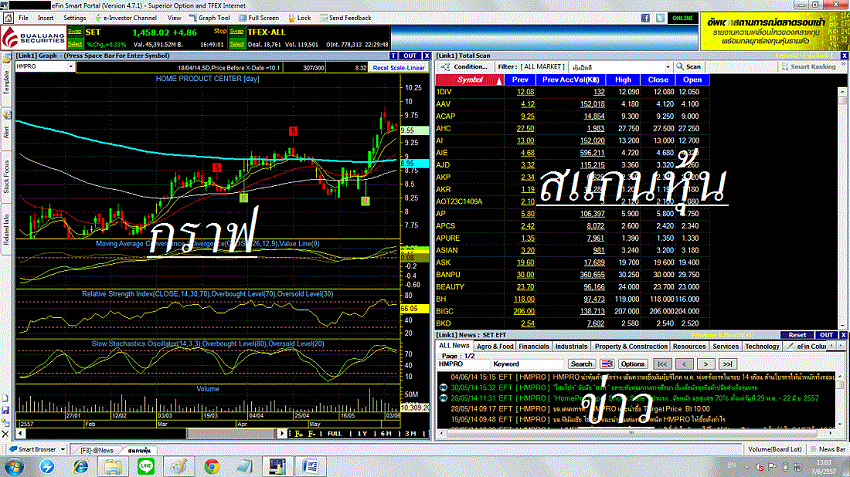This screenshot has height=477, width=850.
Task: Open the scan template dropdown
Action: [667, 67]
